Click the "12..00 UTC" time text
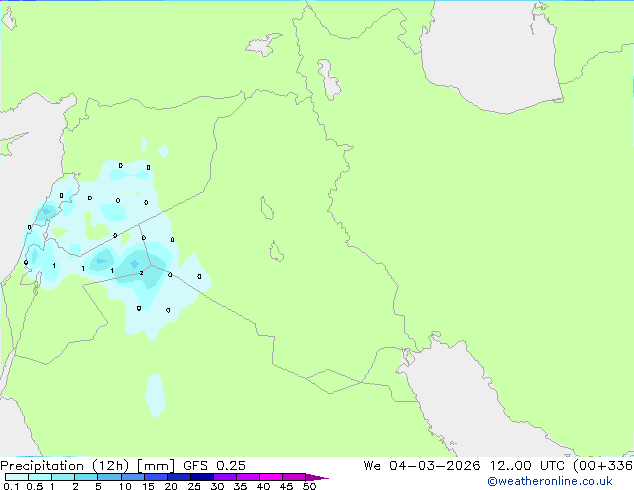Viewport: 634px width, 490px height. (x=527, y=466)
